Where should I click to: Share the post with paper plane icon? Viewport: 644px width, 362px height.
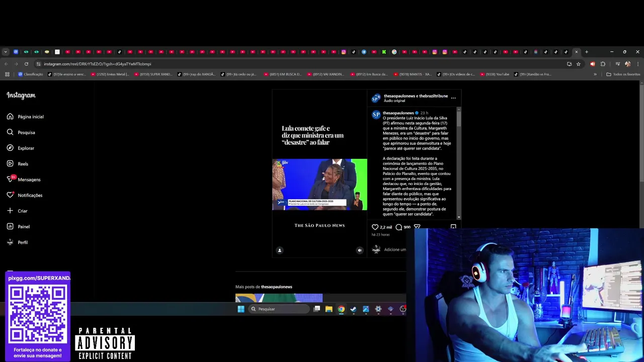coord(417,227)
